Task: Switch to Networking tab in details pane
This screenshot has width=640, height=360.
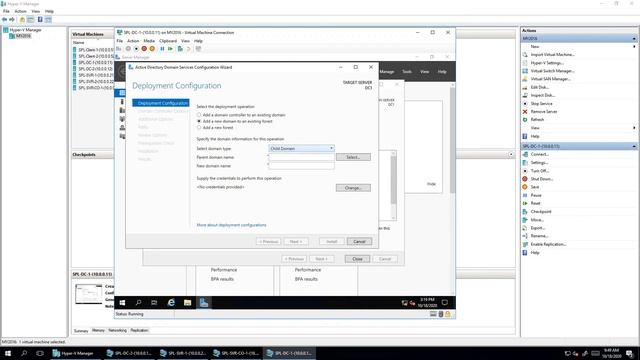Action: [118, 331]
